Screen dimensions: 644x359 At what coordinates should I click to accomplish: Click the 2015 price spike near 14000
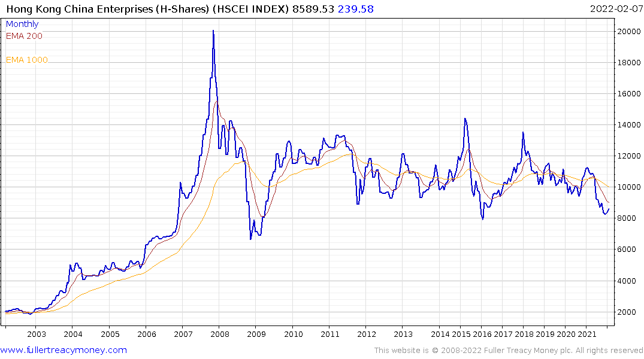pos(465,119)
